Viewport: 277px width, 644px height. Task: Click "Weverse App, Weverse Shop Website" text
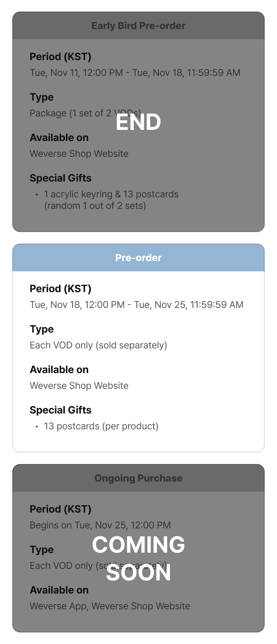pos(110,606)
